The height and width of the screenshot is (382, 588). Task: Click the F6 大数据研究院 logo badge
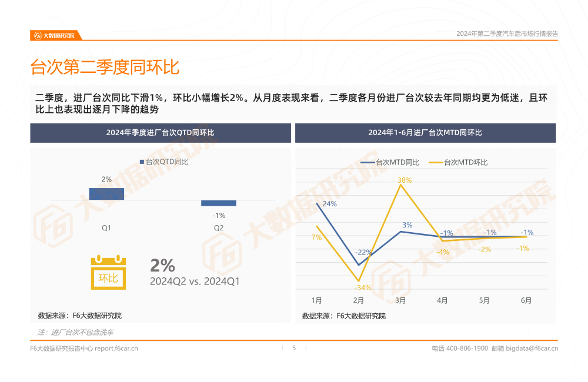[54, 35]
